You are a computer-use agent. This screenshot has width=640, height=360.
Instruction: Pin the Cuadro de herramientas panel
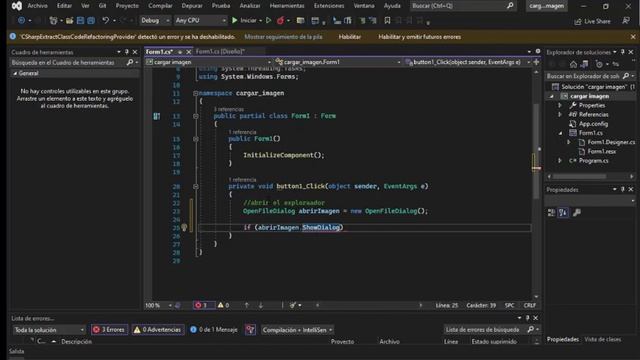pyautogui.click(x=127, y=52)
